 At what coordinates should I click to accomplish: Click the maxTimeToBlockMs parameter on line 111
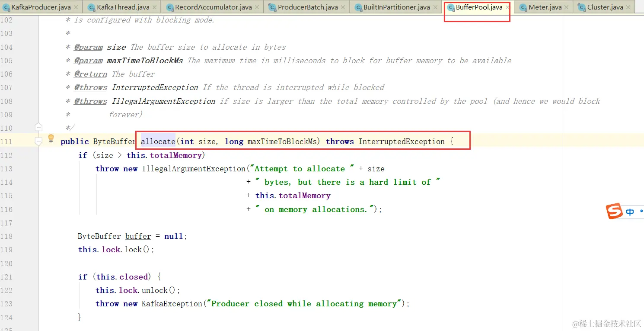[283, 141]
